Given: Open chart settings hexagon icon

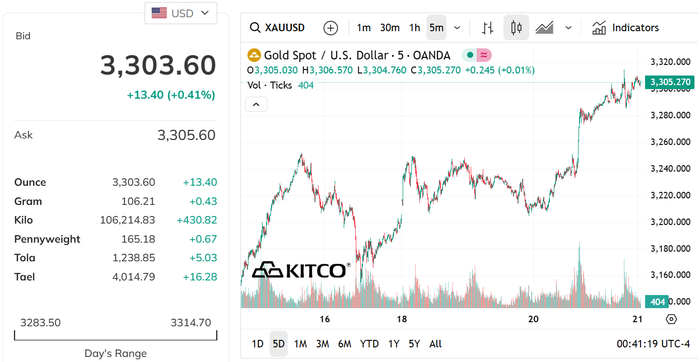Looking at the screenshot, I should click(x=671, y=319).
